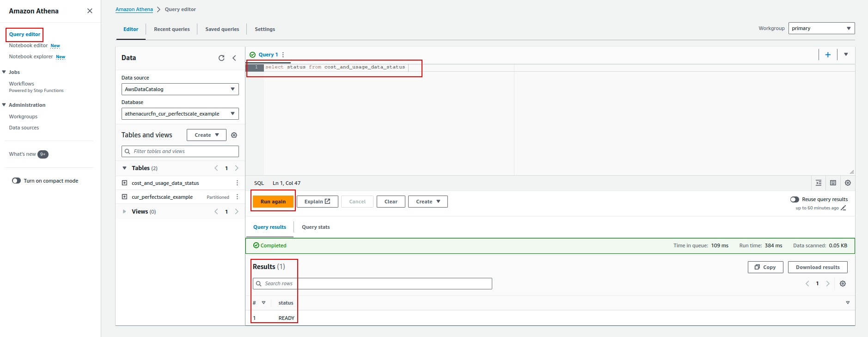This screenshot has height=337, width=868.
Task: Click Download results button
Action: (817, 267)
